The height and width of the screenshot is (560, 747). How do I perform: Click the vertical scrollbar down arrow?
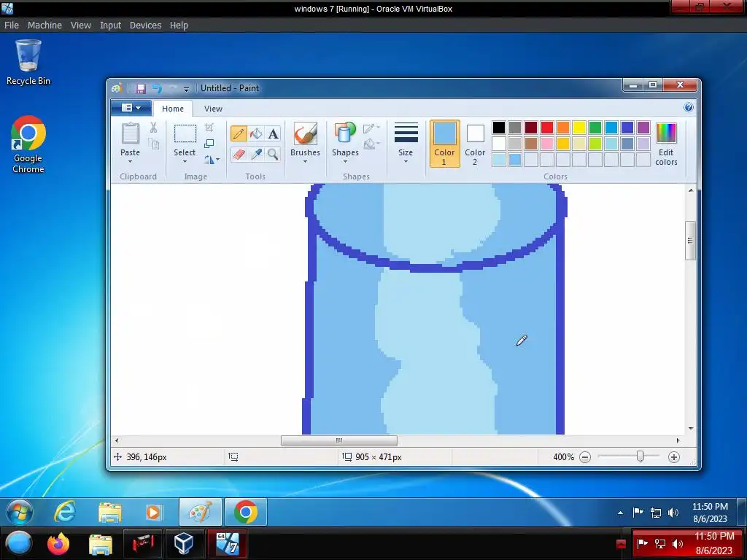pyautogui.click(x=691, y=429)
